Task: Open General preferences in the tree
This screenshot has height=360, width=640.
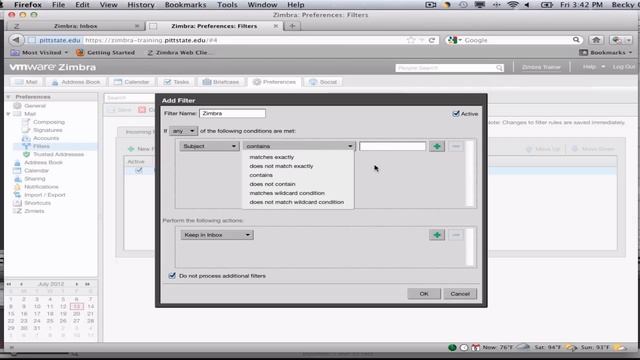Action: coord(35,106)
